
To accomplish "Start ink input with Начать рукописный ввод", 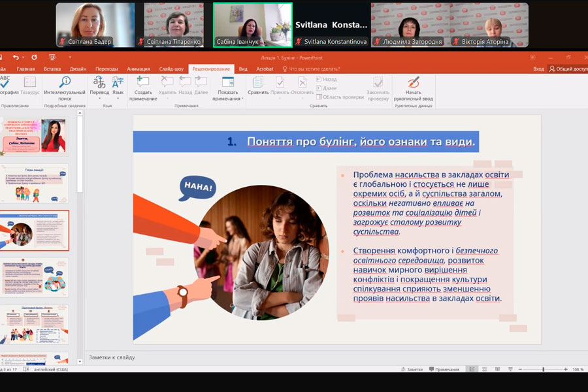I will pyautogui.click(x=414, y=84).
